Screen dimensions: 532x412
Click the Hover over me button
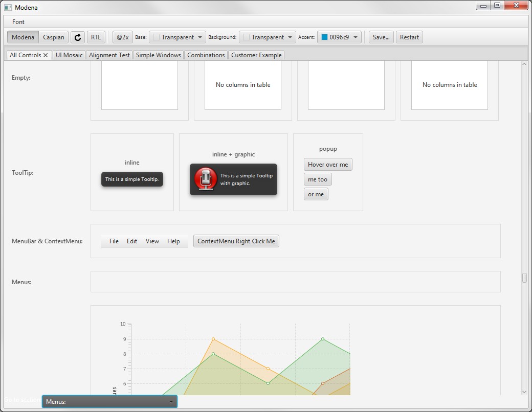(328, 165)
